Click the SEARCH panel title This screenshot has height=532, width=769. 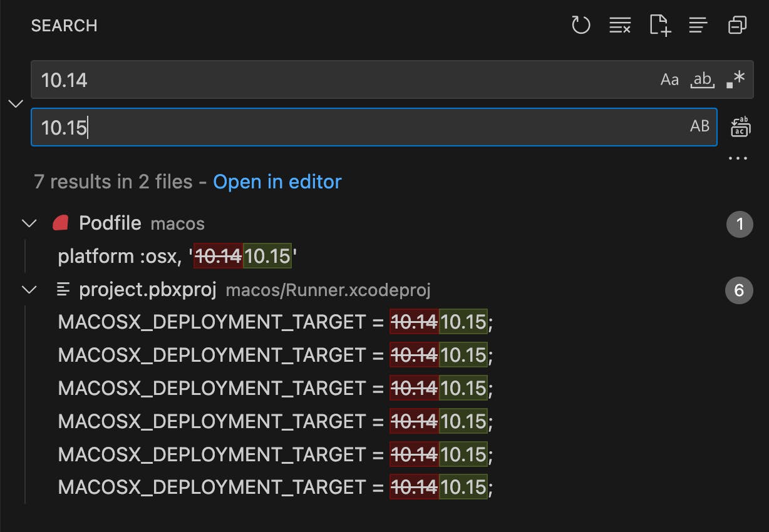click(65, 26)
